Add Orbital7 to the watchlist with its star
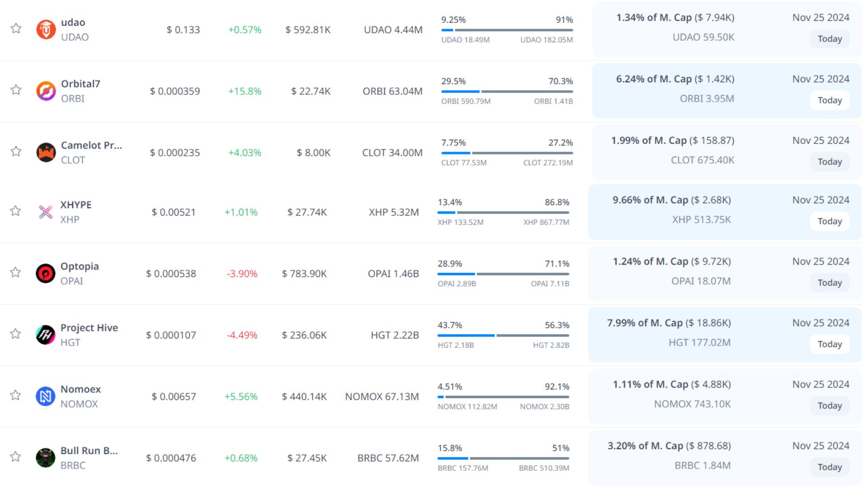The image size is (868, 488). pos(16,90)
